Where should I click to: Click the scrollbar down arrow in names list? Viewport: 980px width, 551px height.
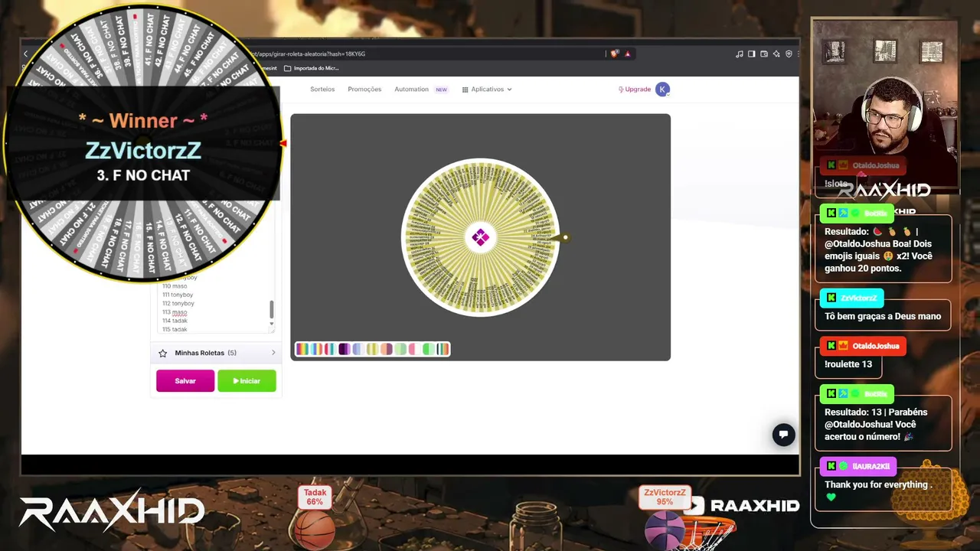(x=271, y=324)
